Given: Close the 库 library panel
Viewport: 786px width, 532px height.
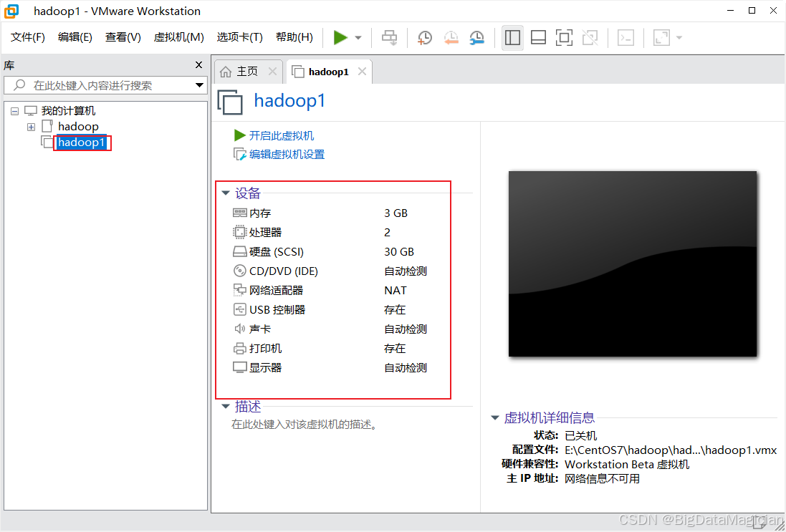Looking at the screenshot, I should 199,65.
